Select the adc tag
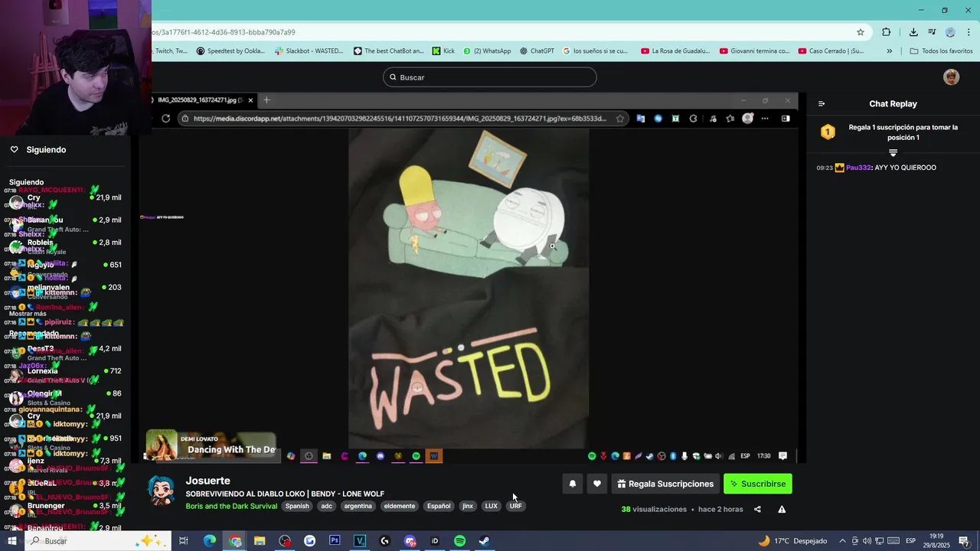The image size is (980, 551). (x=327, y=506)
